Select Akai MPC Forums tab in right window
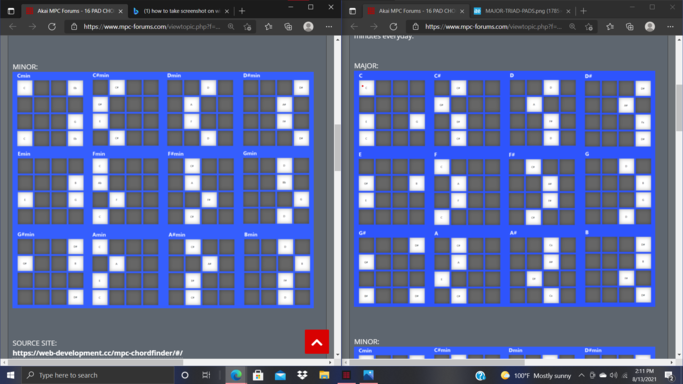Image resolution: width=683 pixels, height=384 pixels. point(416,11)
